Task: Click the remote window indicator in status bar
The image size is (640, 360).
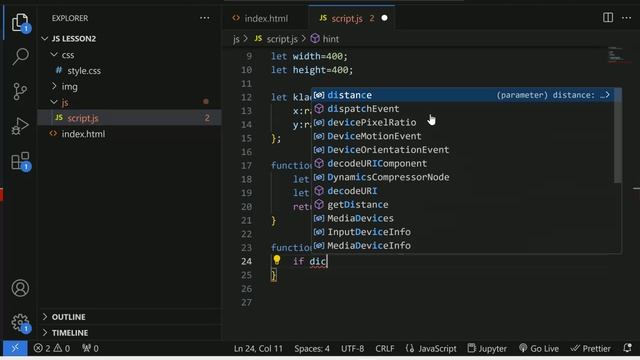Action: tap(15, 348)
